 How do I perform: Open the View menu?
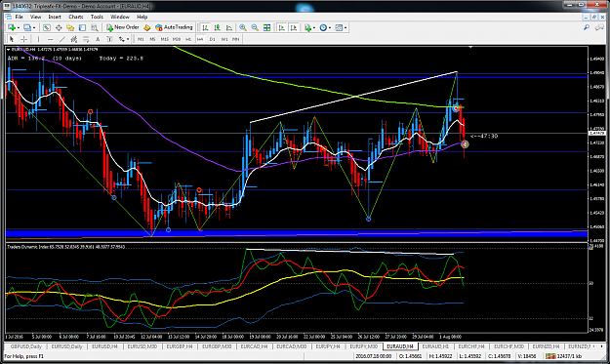(35, 17)
